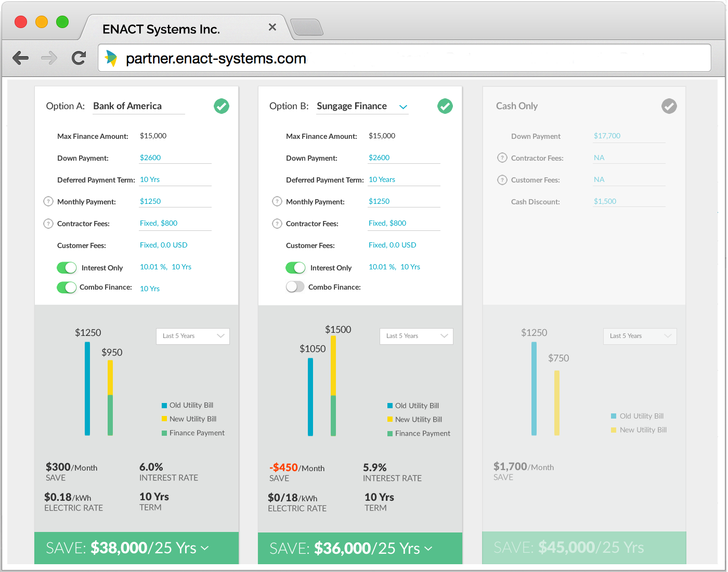Click the $1050 blue bar in Option B chart
Screen dimensions: 728x572
310,397
